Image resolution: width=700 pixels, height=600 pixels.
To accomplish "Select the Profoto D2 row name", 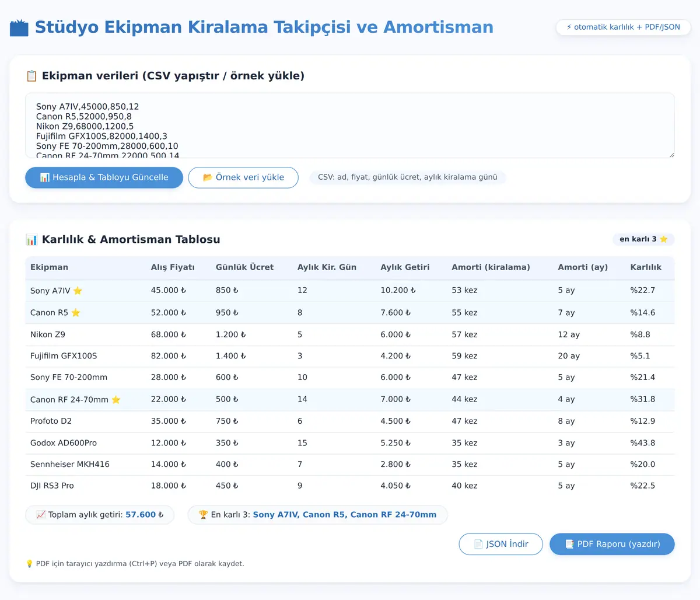I will 51,421.
